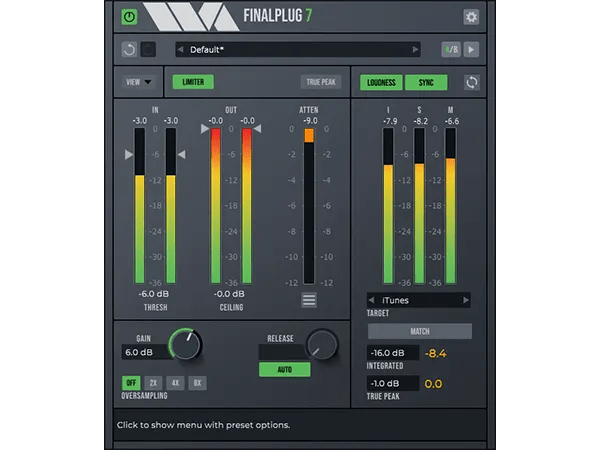This screenshot has height=450, width=600.
Task: Click the GAIN knob
Action: pyautogui.click(x=185, y=344)
